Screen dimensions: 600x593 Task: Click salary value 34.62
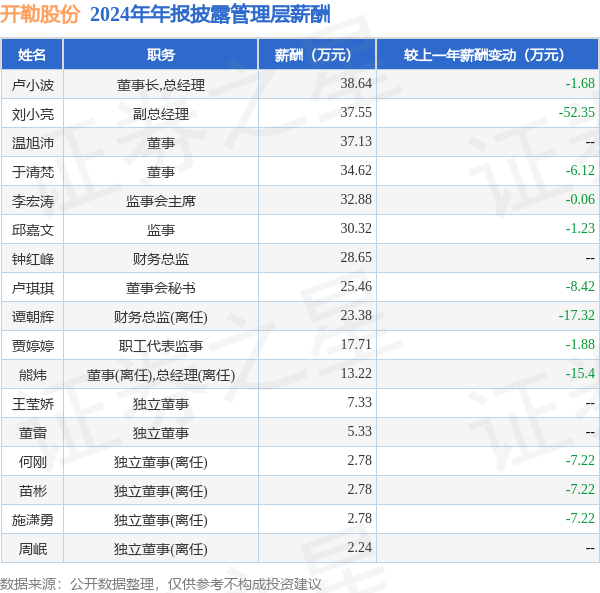click(x=356, y=170)
